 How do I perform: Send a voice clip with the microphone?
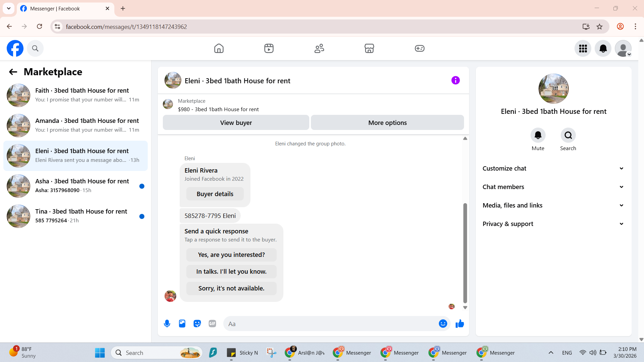pyautogui.click(x=167, y=324)
